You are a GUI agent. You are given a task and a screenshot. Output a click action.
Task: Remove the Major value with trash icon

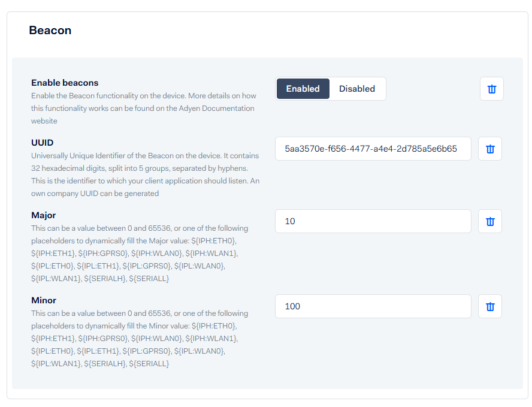coord(490,221)
